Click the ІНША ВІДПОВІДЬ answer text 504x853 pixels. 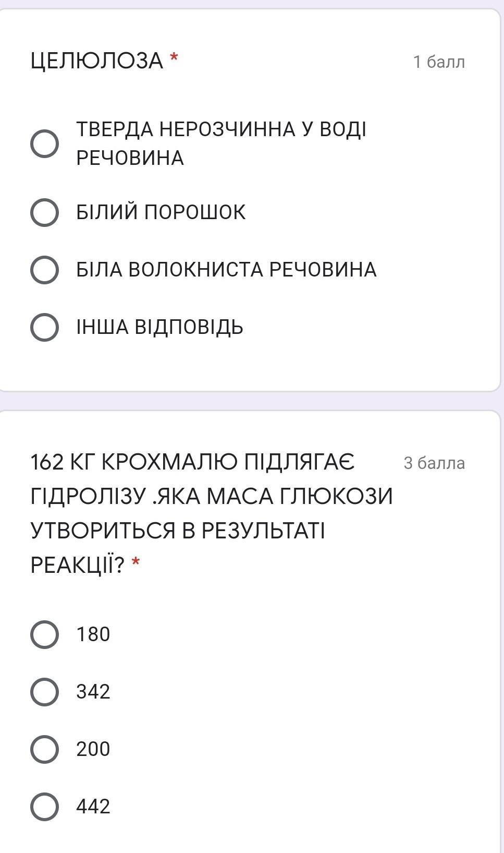[x=159, y=327]
